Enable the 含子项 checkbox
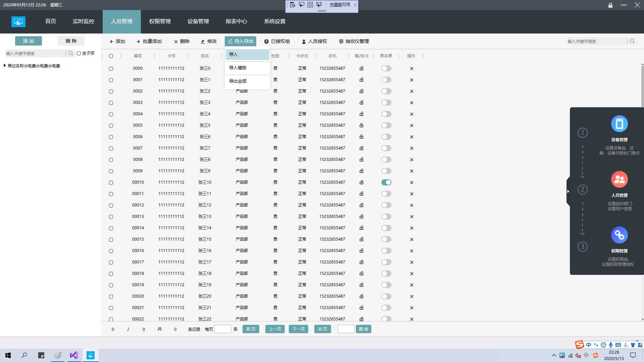 79,53
